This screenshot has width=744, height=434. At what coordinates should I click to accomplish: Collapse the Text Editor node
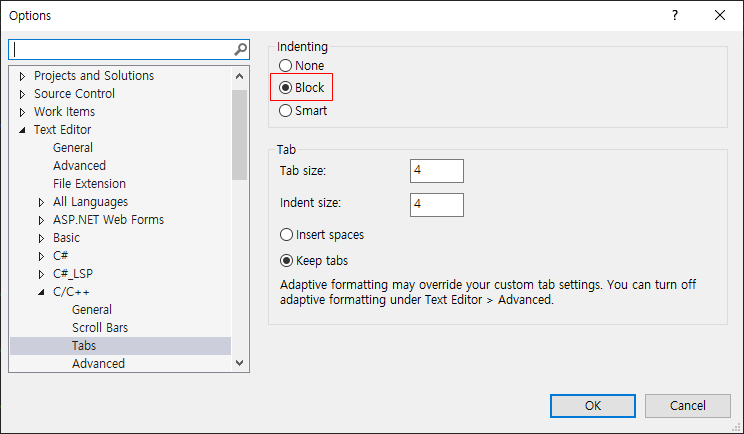(x=22, y=130)
